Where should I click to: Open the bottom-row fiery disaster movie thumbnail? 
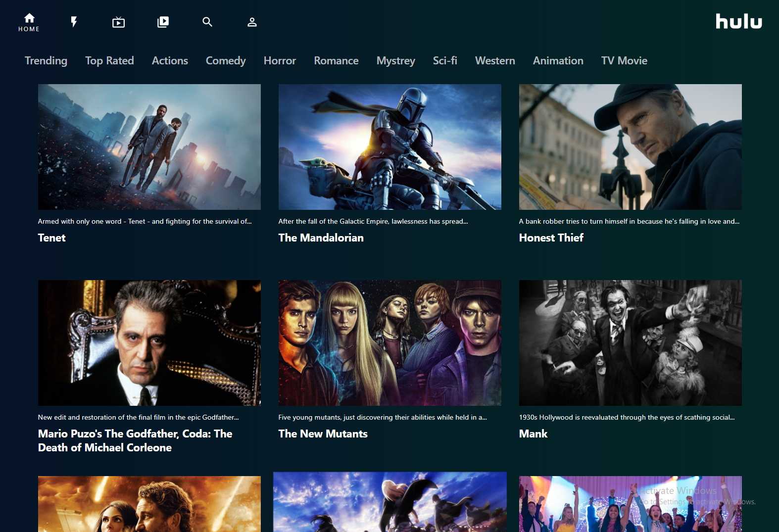click(x=149, y=504)
